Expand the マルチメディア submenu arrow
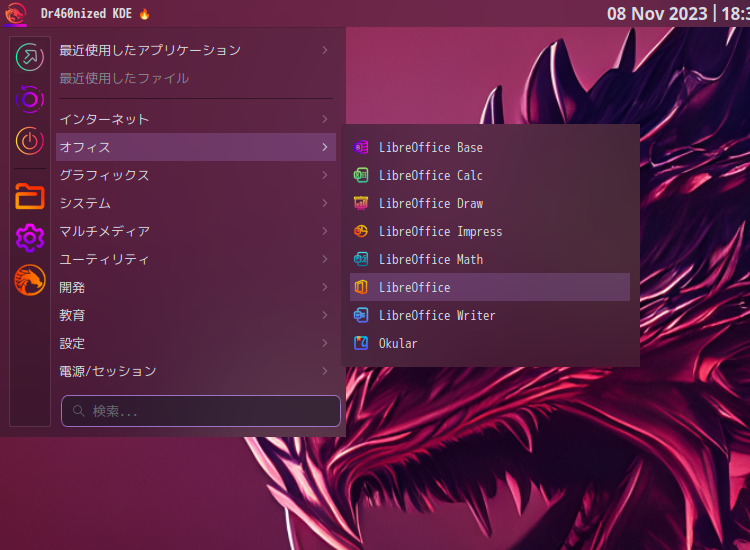Screen dimensions: 750x550 pos(325,231)
